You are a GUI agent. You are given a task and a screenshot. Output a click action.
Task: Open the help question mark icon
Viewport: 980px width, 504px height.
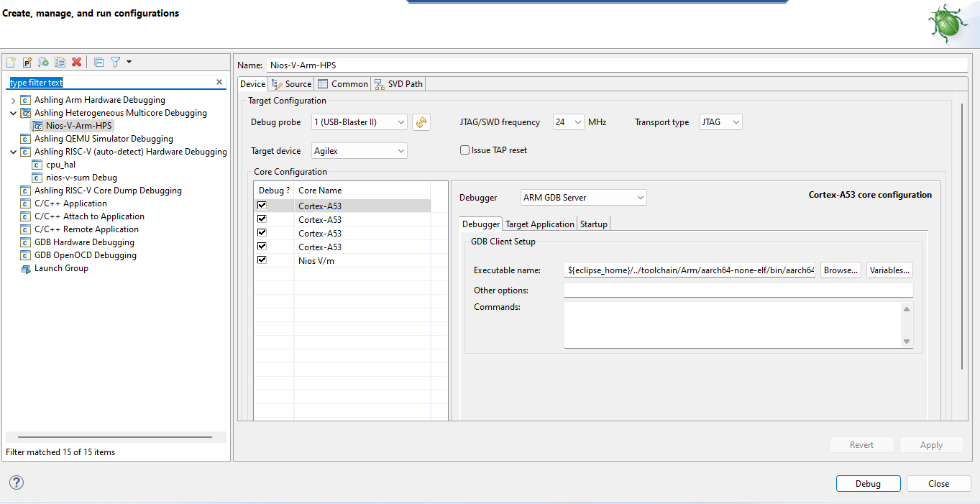(17, 482)
